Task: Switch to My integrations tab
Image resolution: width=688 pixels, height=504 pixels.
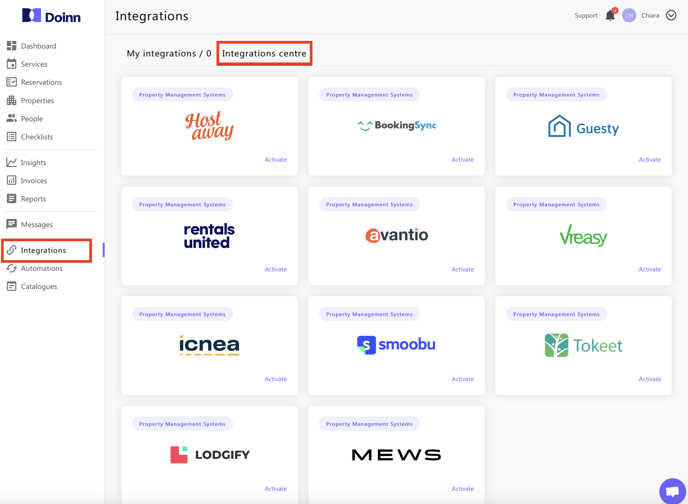Action: 169,54
